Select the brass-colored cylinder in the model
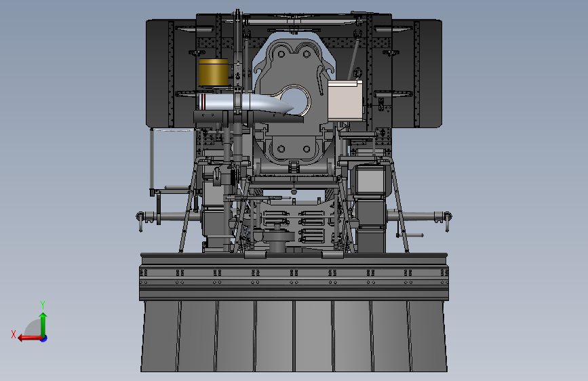This screenshot has width=588, height=381. [x=214, y=72]
